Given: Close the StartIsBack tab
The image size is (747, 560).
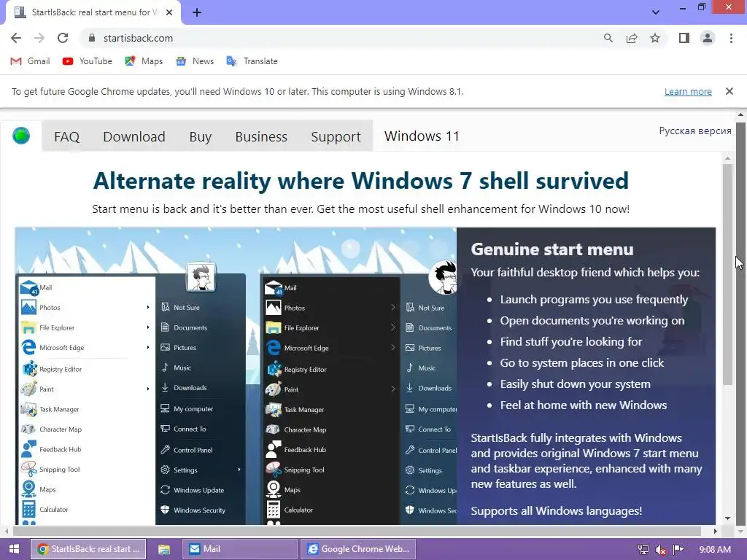Looking at the screenshot, I should 169,12.
